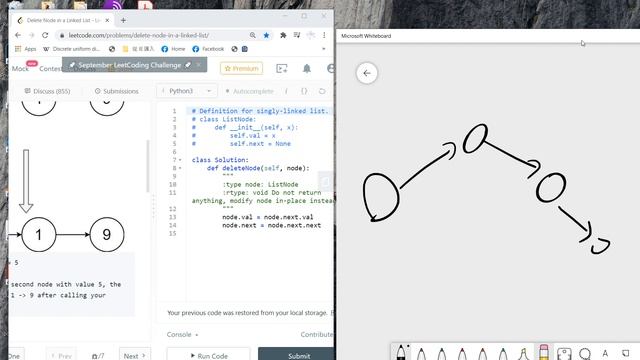
Task: Open a new Chrome tab with plus
Action: click(x=123, y=20)
